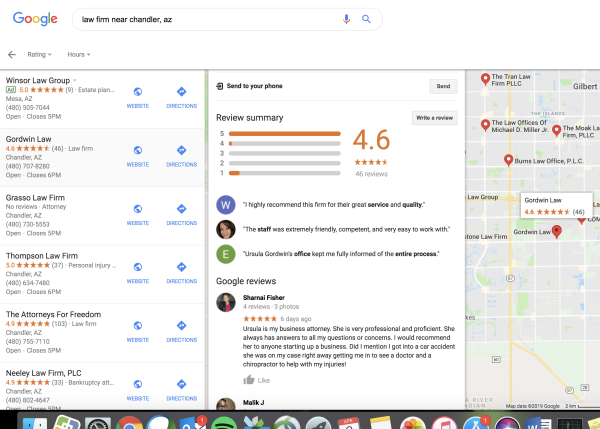The width and height of the screenshot is (600, 429).
Task: Open Google Chrome from the dock
Action: coord(129,423)
